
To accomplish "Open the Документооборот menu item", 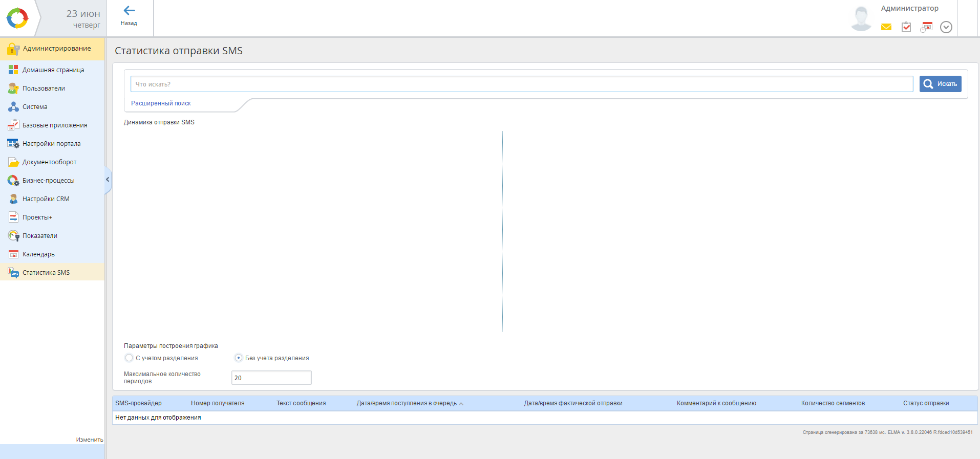I will point(49,162).
